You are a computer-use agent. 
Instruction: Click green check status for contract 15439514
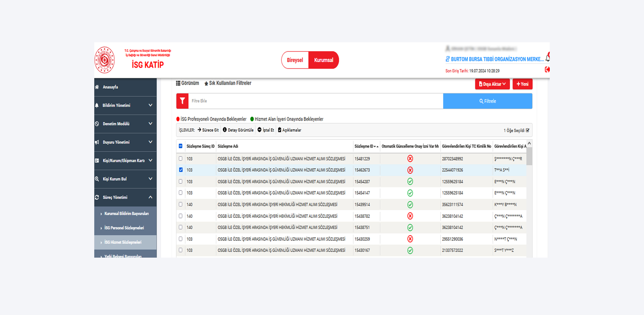410,205
